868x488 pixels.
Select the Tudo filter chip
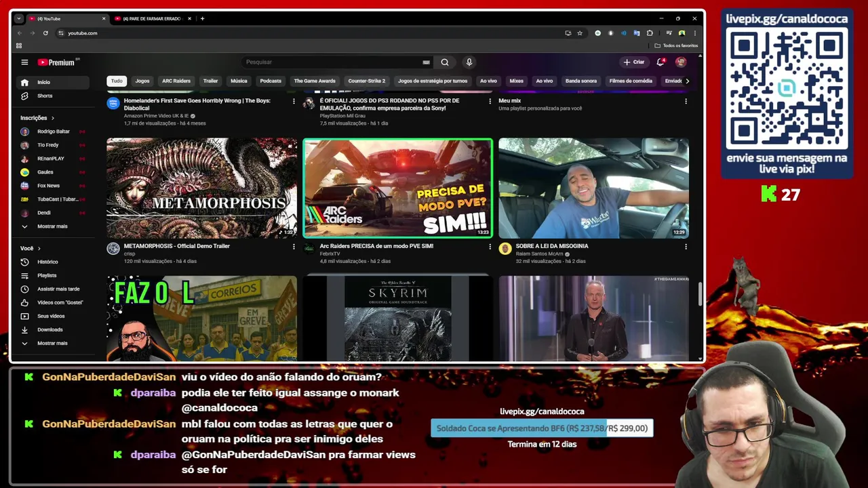(x=117, y=81)
